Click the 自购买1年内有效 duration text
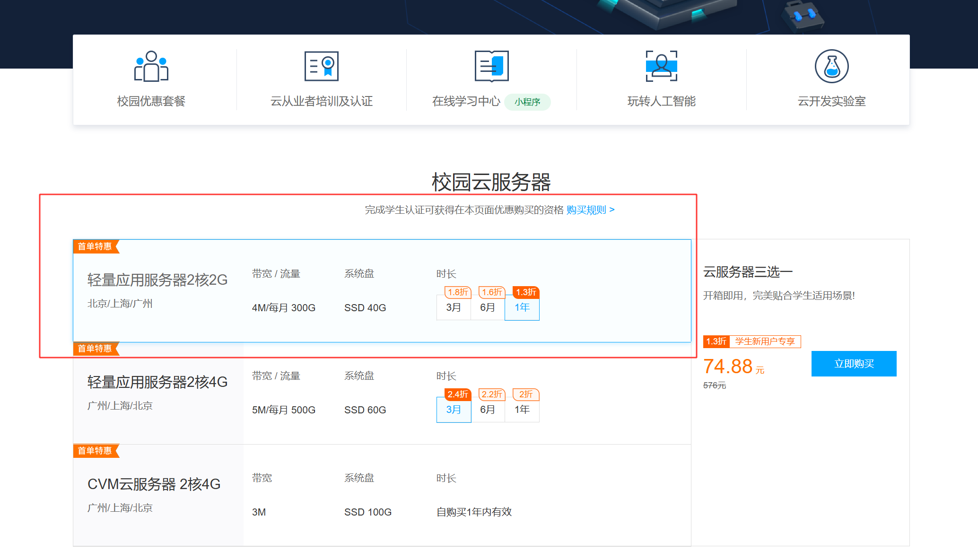The height and width of the screenshot is (560, 978). pos(474,512)
